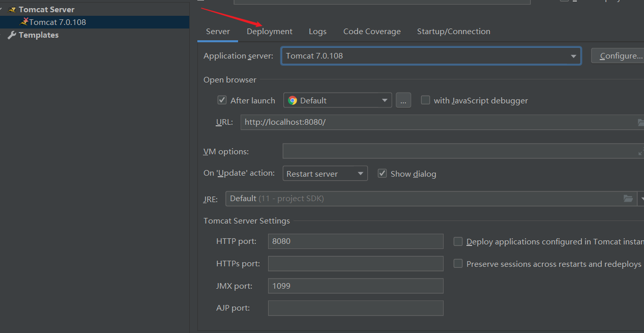
Task: Click the AJP port field
Action: [356, 308]
